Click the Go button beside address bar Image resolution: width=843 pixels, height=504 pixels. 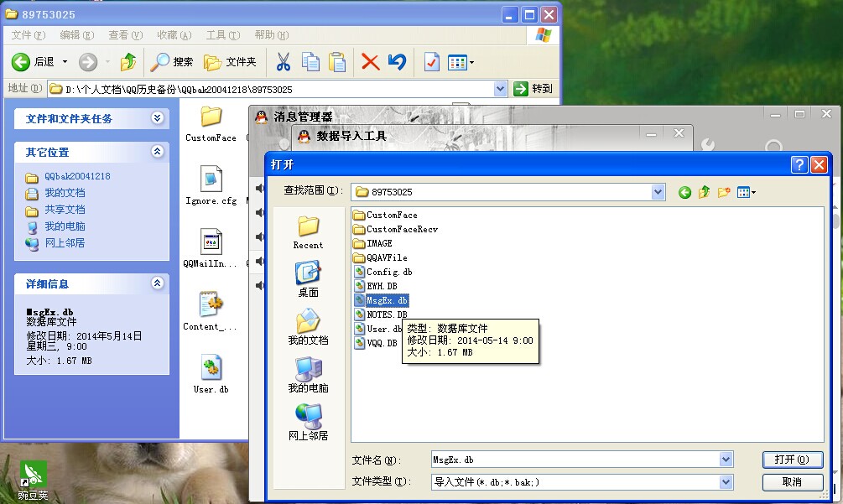click(x=533, y=89)
